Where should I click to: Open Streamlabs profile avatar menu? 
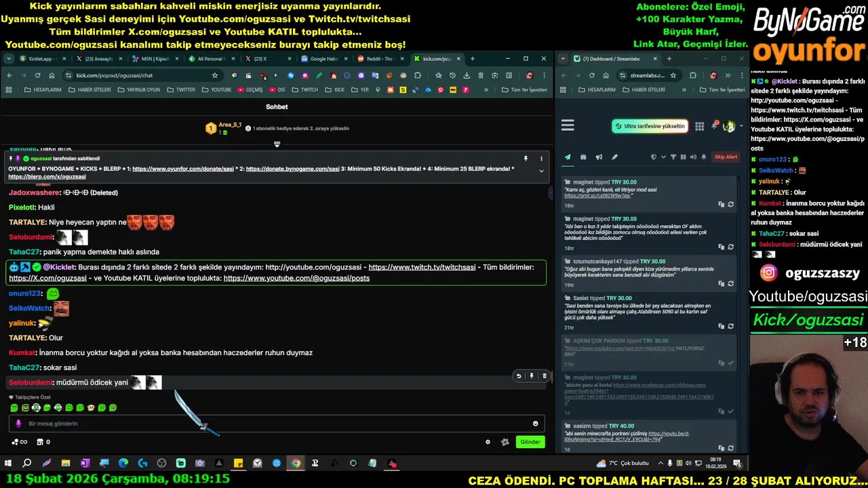click(x=729, y=126)
